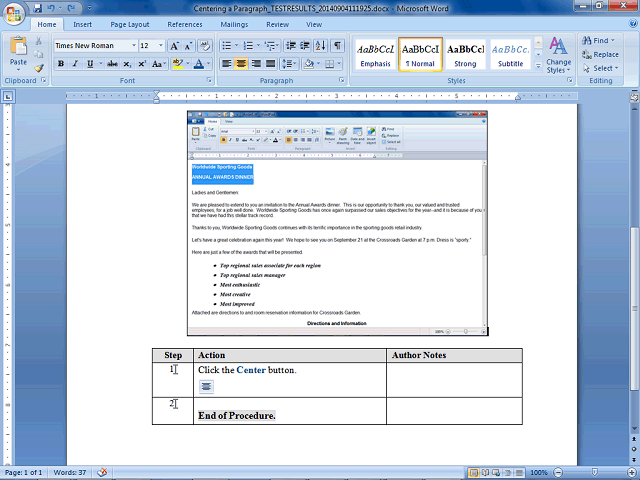
Task: Apply the Strong style
Action: pos(465,55)
